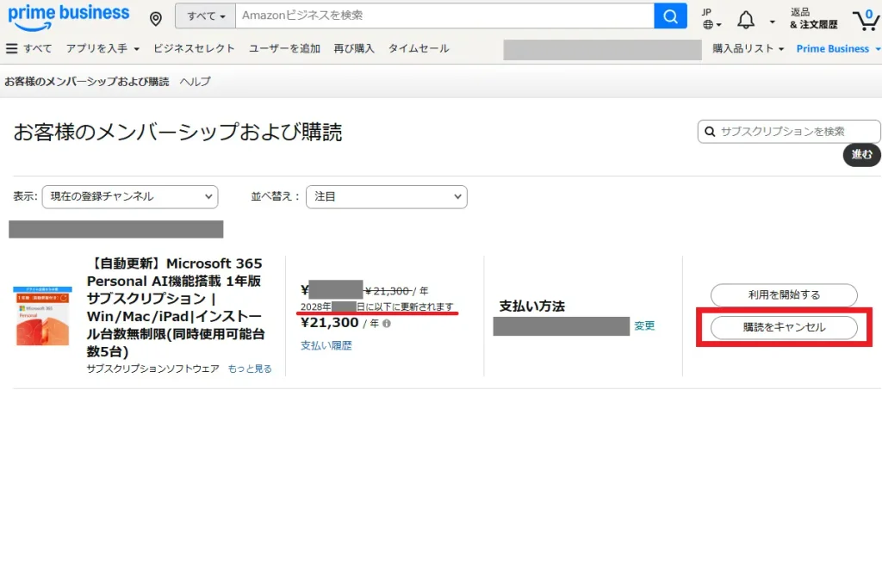The height and width of the screenshot is (588, 882).
Task: Click the サブスクリプションソフトウェア label
Action: [152, 368]
